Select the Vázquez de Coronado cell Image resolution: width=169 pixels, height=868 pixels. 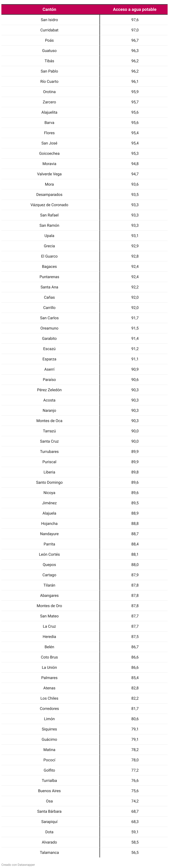pyautogui.click(x=49, y=205)
